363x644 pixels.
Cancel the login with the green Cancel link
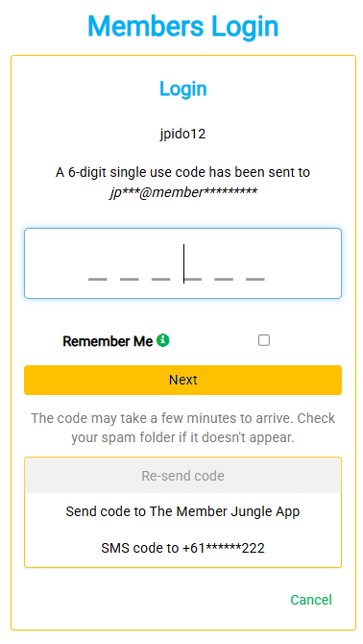tap(311, 600)
